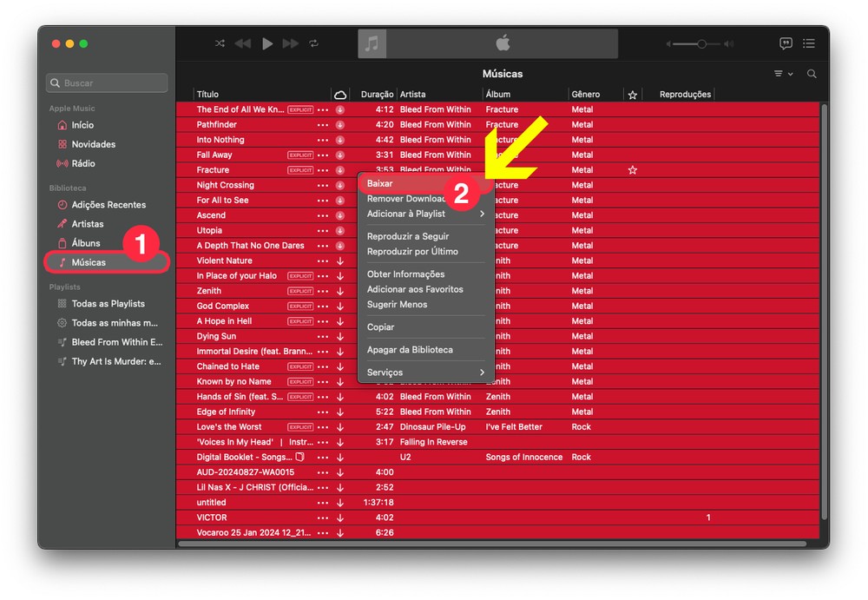Select the Night Crossing song row
868x600 pixels.
(267, 185)
